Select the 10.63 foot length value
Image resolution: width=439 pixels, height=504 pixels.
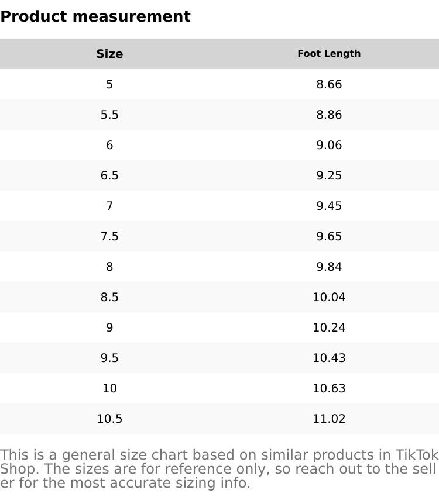click(x=329, y=388)
